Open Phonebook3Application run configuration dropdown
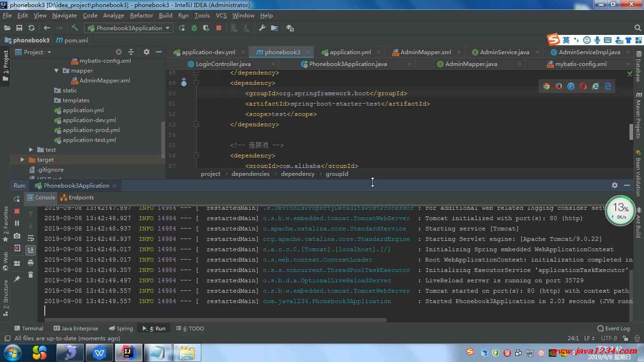This screenshot has height=362, width=644. 129,28
